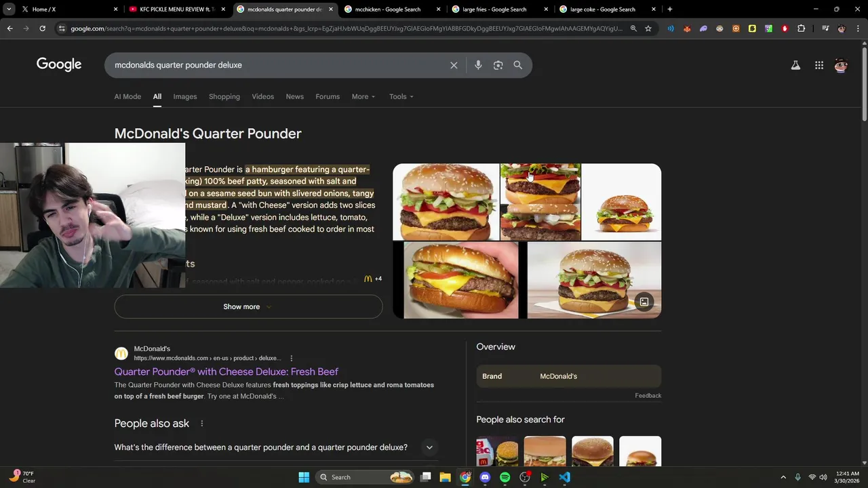The width and height of the screenshot is (868, 488).
Task: Open the stacked burgers image thumbnail
Action: click(x=540, y=202)
